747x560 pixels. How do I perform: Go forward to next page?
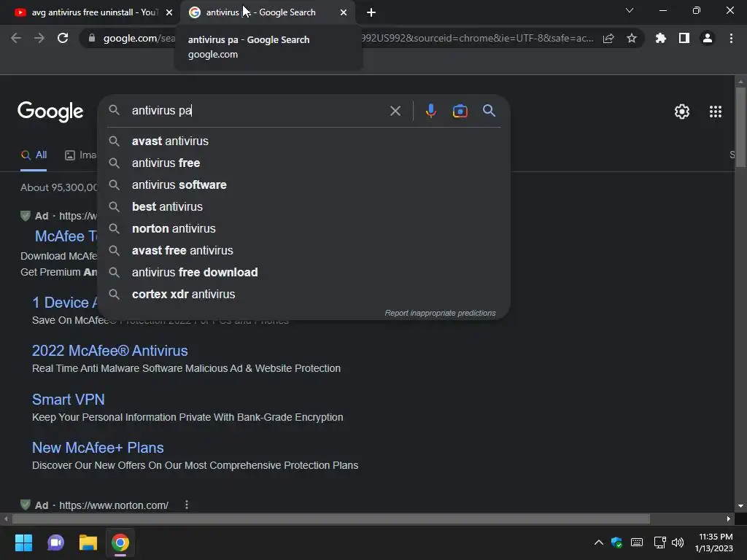click(39, 38)
